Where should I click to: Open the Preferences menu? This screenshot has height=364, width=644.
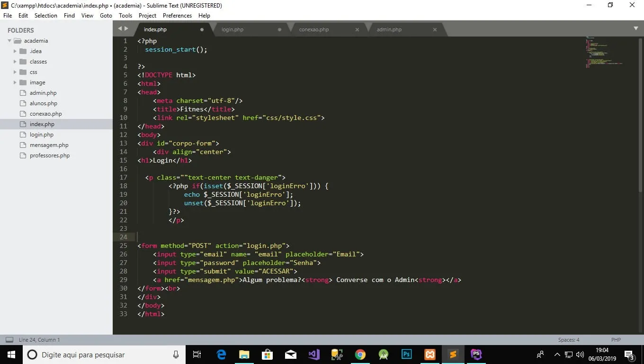177,16
